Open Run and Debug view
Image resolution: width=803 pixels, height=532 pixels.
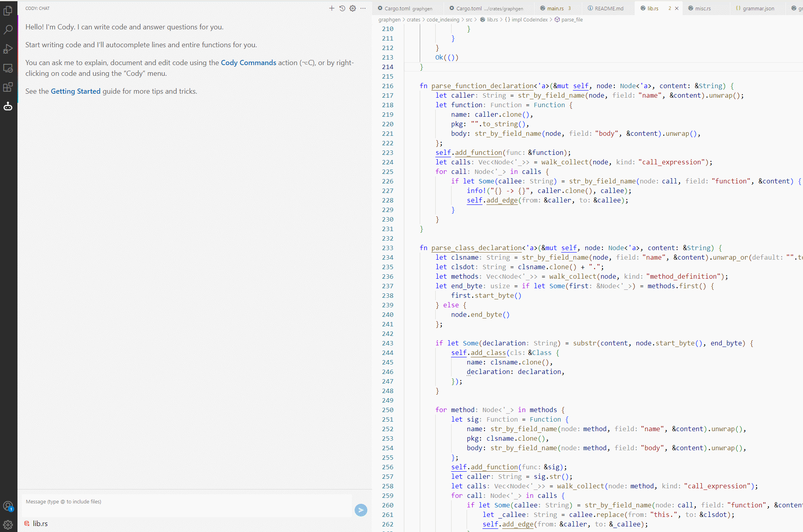pos(8,49)
